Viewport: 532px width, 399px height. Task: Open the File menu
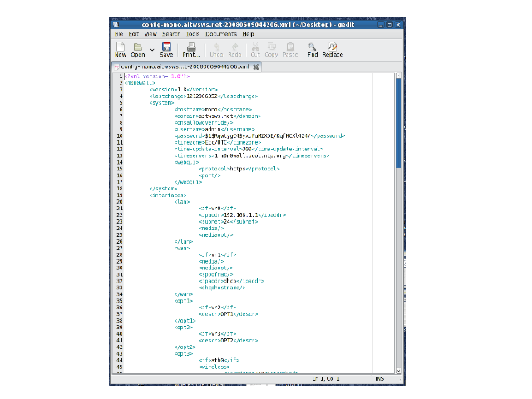coord(119,34)
